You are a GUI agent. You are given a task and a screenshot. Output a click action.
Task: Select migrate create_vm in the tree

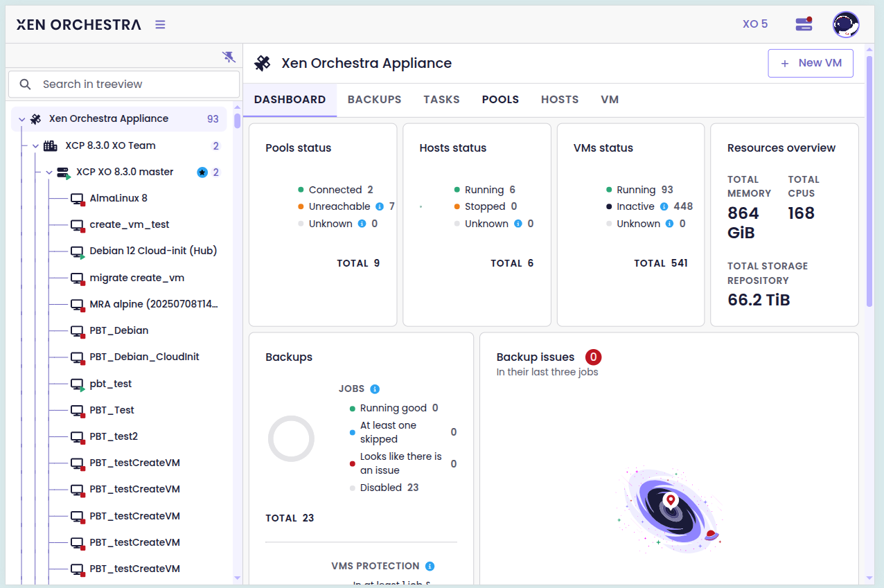click(137, 278)
